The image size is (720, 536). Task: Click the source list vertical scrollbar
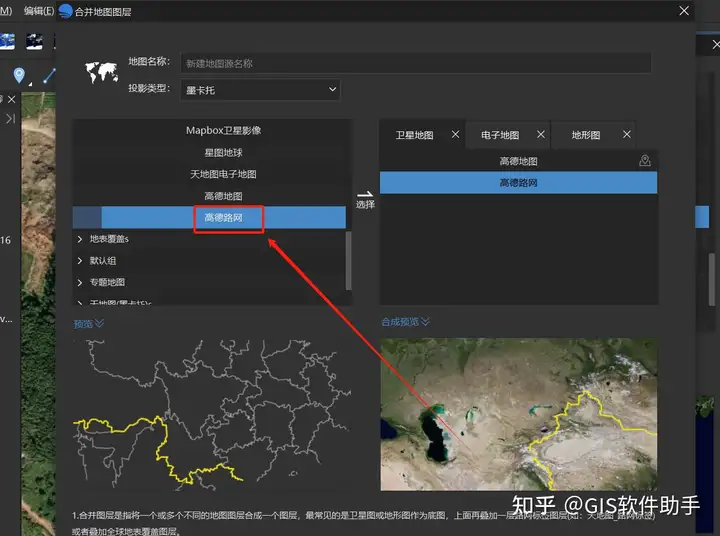click(349, 260)
